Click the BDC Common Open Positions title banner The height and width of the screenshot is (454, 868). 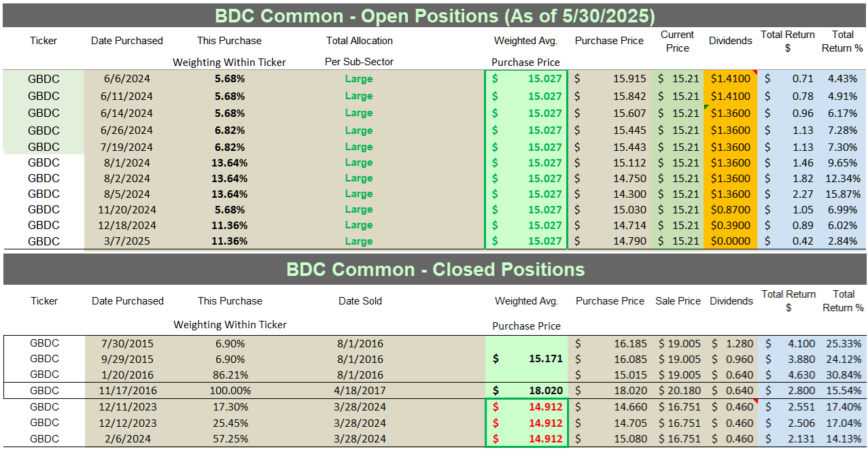(x=435, y=15)
